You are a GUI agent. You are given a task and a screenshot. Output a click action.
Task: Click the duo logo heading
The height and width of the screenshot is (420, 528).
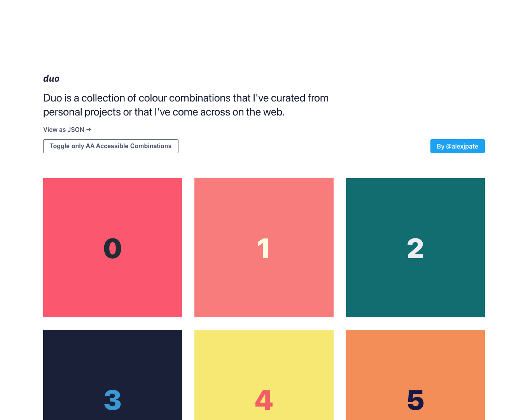51,79
